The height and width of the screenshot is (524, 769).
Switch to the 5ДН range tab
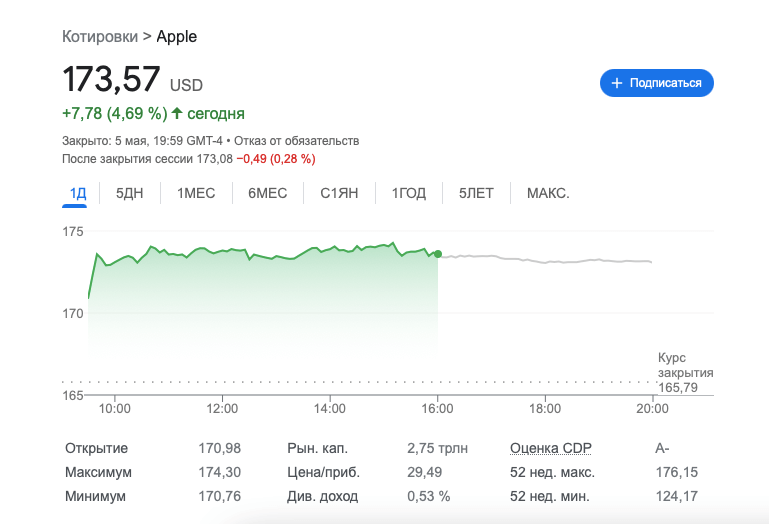(x=129, y=193)
